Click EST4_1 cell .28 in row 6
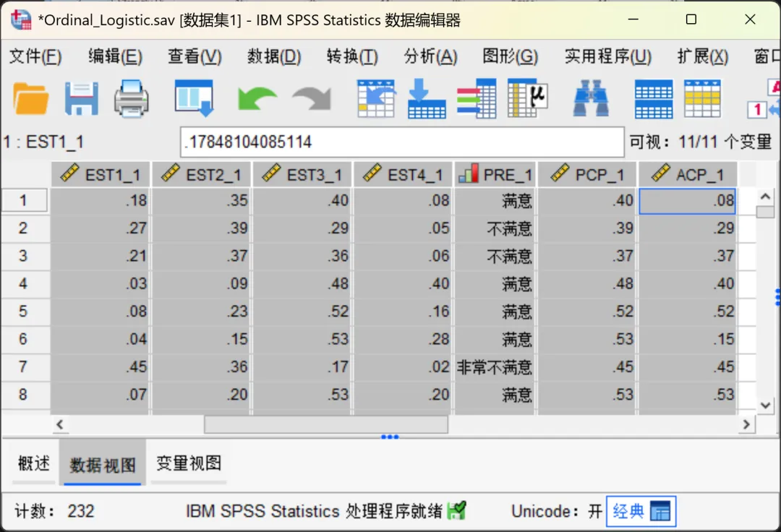 point(403,339)
